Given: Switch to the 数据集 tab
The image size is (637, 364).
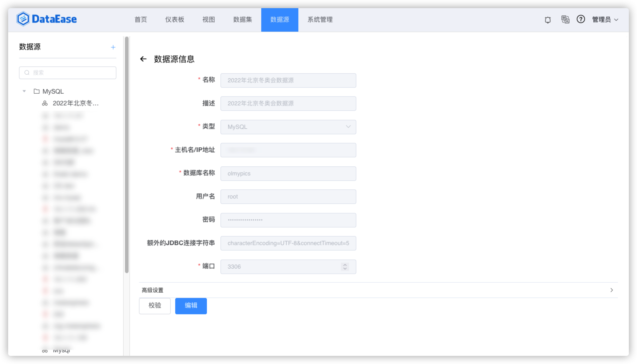Looking at the screenshot, I should [242, 20].
